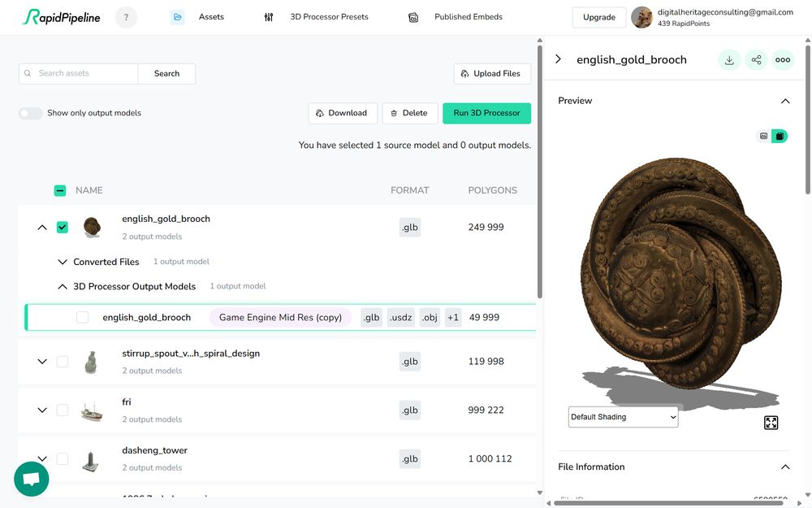The height and width of the screenshot is (508, 812).
Task: Open the 3D Processor Presets tab
Action: click(x=330, y=17)
